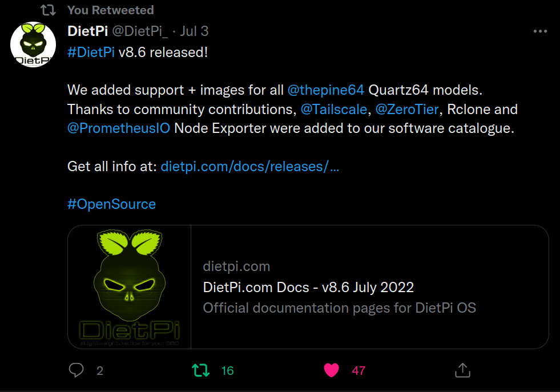Screen dimensions: 560x392
Task: Open the three-dot more options menu
Action: click(539, 31)
